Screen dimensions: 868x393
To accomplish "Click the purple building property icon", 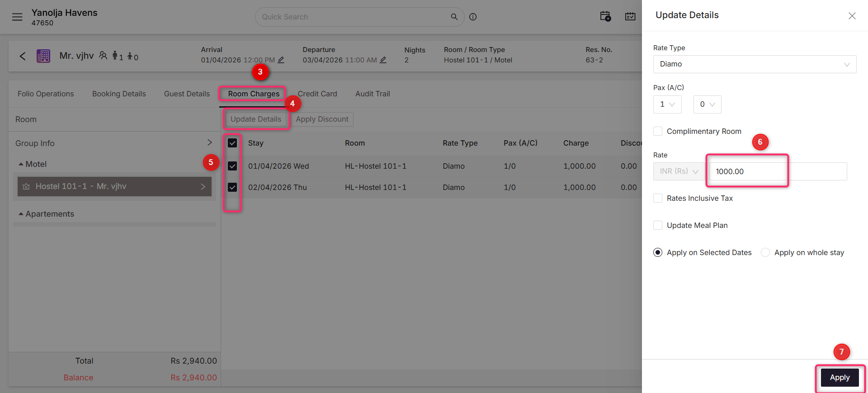I will click(x=43, y=56).
